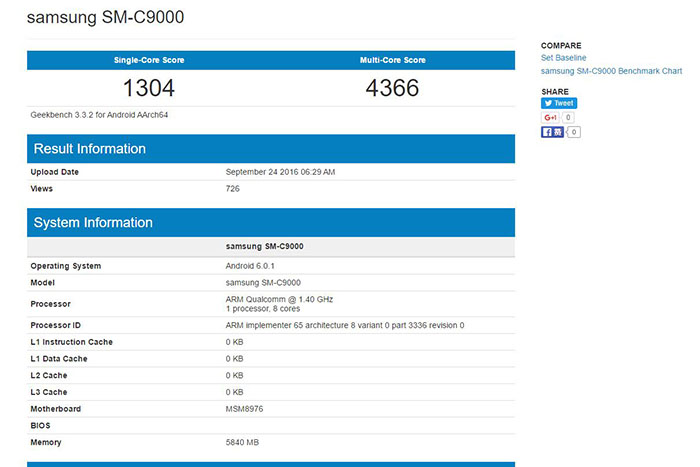
Task: Click the COMPARE sidebar heading
Action: pyautogui.click(x=561, y=46)
